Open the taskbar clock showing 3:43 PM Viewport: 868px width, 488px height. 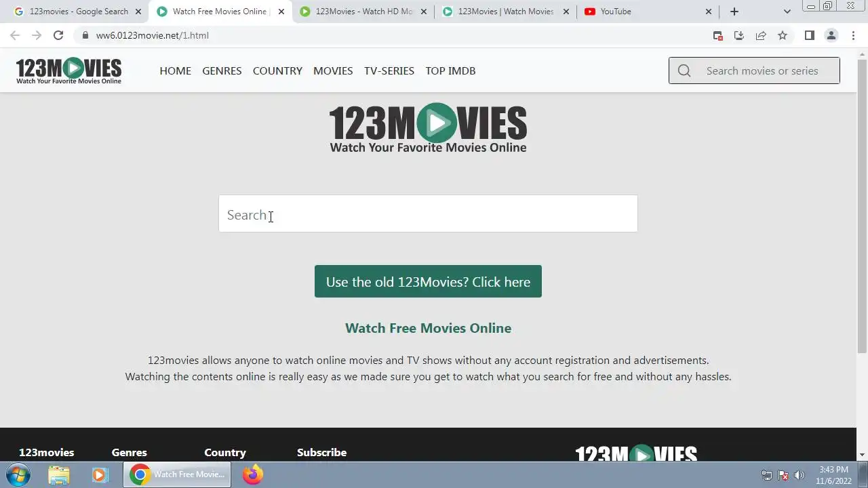833,475
